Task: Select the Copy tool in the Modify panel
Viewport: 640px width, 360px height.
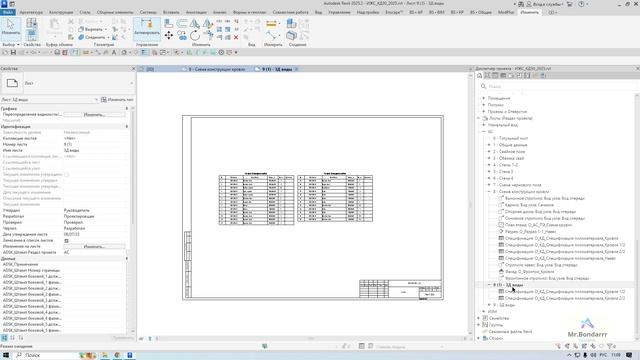Action: coord(182,36)
